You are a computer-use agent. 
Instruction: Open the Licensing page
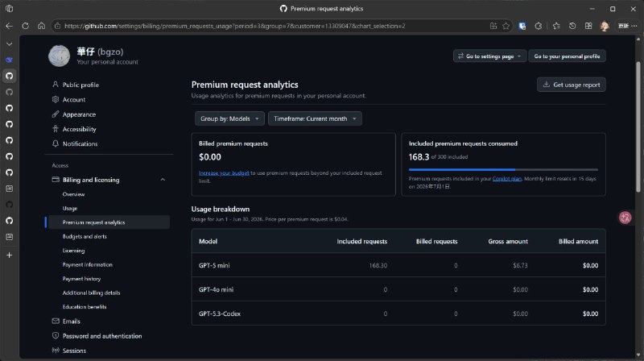pos(73,251)
